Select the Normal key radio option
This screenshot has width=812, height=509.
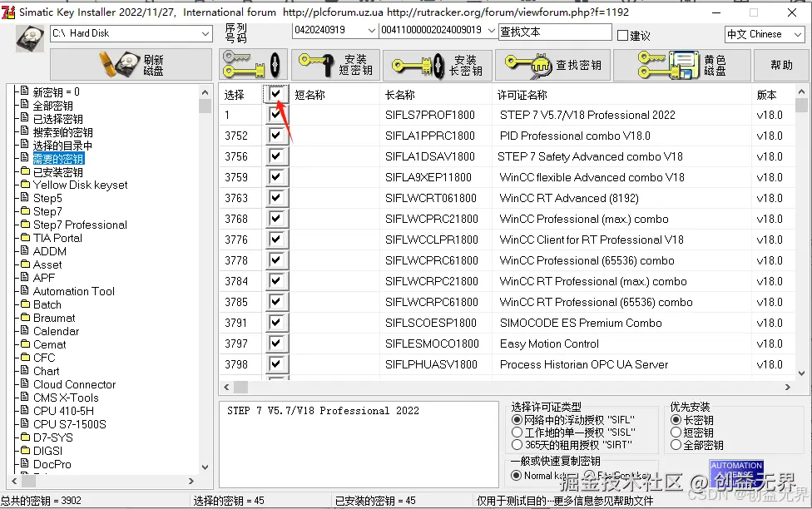point(516,476)
